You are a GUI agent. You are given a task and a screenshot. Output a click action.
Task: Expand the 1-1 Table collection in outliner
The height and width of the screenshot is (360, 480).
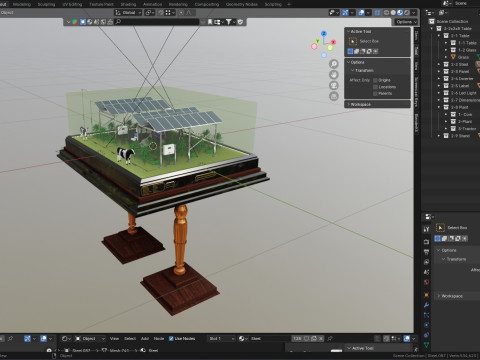click(446, 43)
